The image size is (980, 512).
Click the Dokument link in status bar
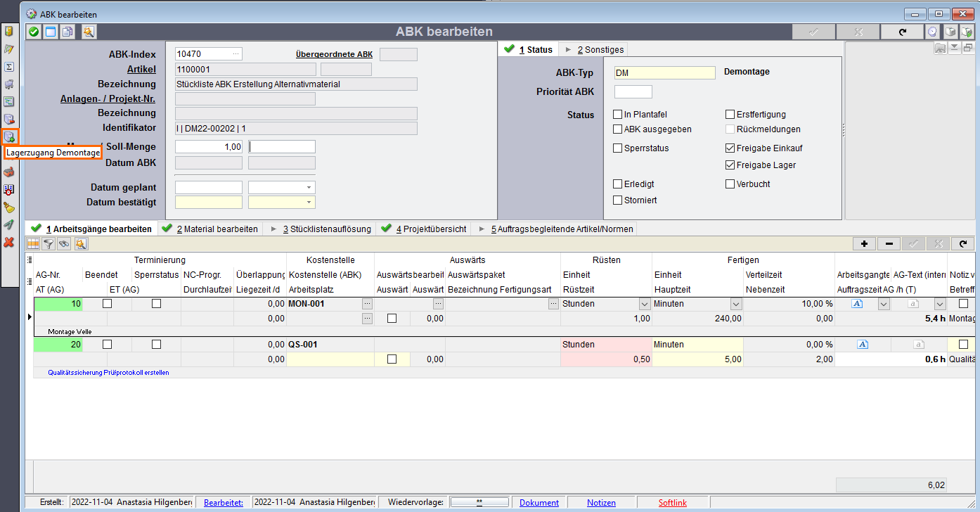[x=539, y=503]
